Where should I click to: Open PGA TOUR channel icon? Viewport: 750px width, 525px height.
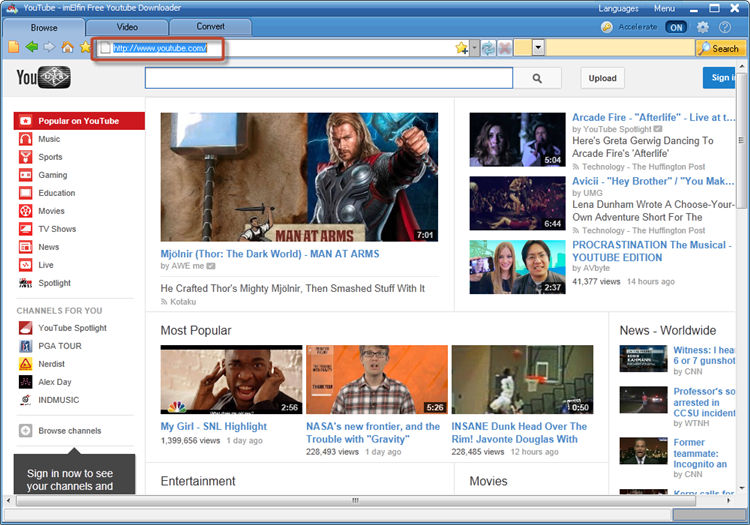coord(25,346)
